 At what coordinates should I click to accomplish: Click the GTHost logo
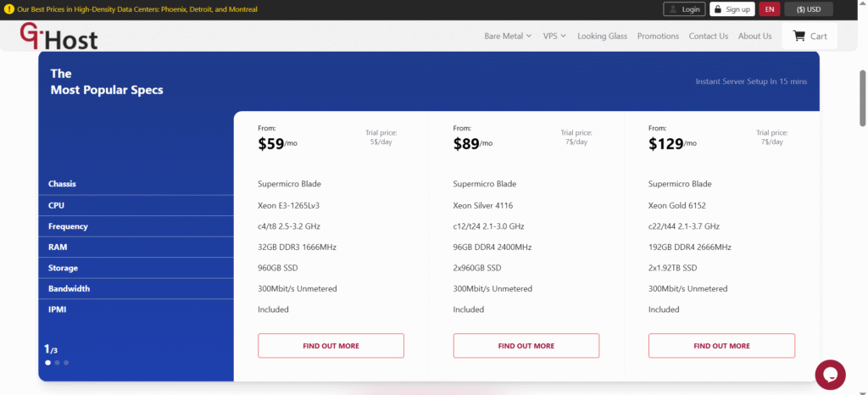[58, 36]
